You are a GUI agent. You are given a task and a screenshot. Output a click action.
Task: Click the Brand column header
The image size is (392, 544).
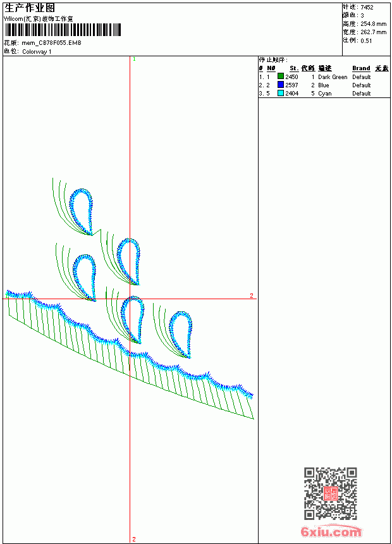click(361, 68)
